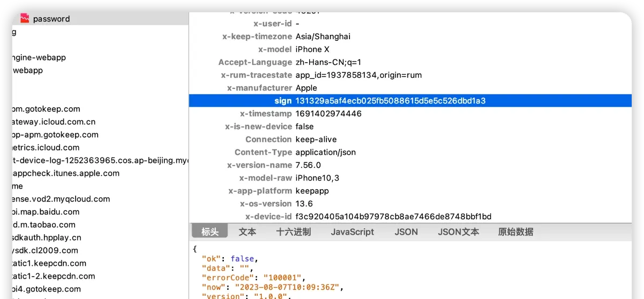Image resolution: width=644 pixels, height=299 pixels.
Task: Click the x-model-raw iPhone10,3 value
Action: (317, 178)
